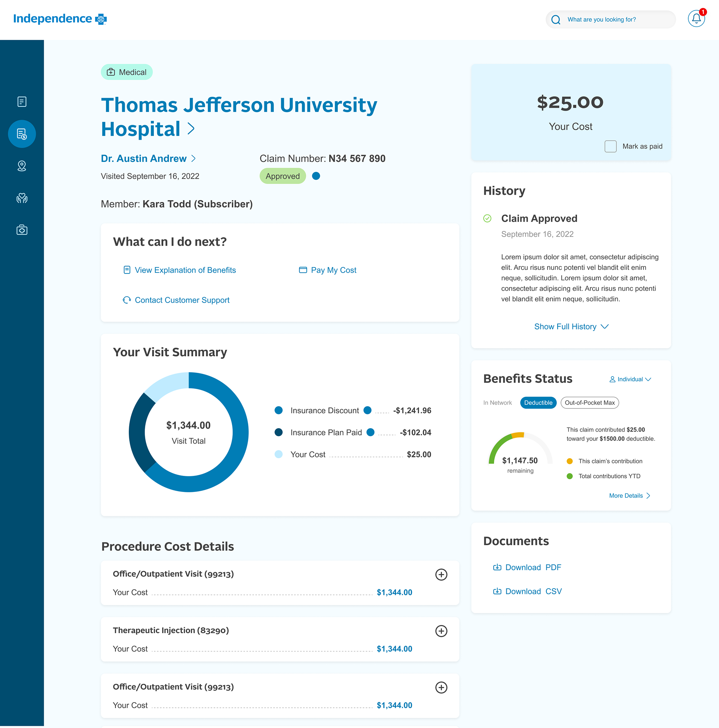Click the visit total donut chart
This screenshot has width=719, height=728.
pyautogui.click(x=188, y=432)
